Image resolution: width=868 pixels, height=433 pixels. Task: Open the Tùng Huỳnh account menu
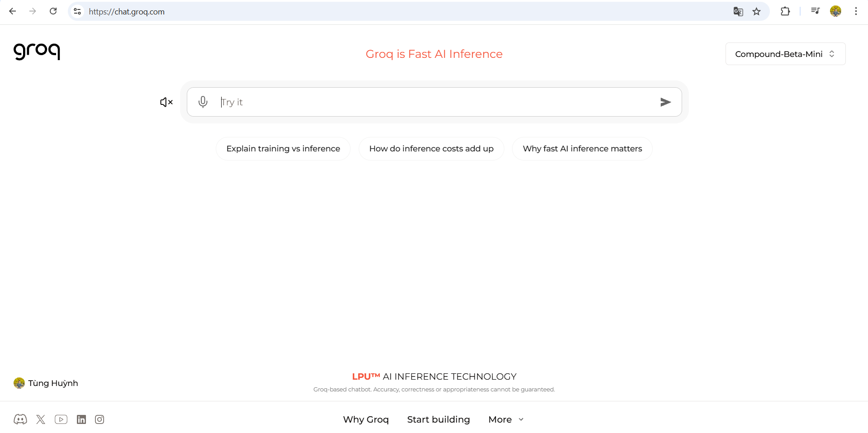[46, 383]
